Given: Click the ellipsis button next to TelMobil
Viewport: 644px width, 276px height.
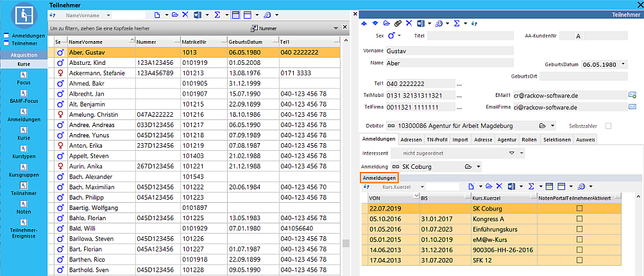Looking at the screenshot, I should (459, 96).
